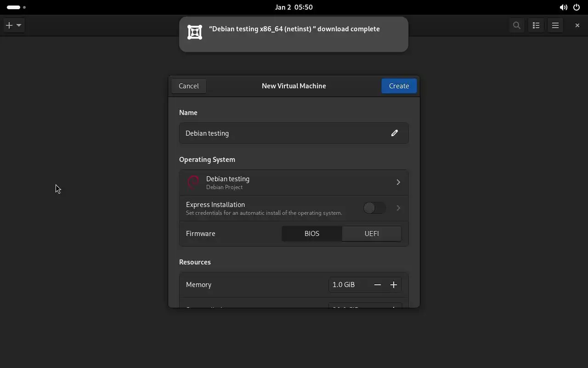Screen dimensions: 588x368
Task: Click the Debian Project subtitle text
Action: 225,187
